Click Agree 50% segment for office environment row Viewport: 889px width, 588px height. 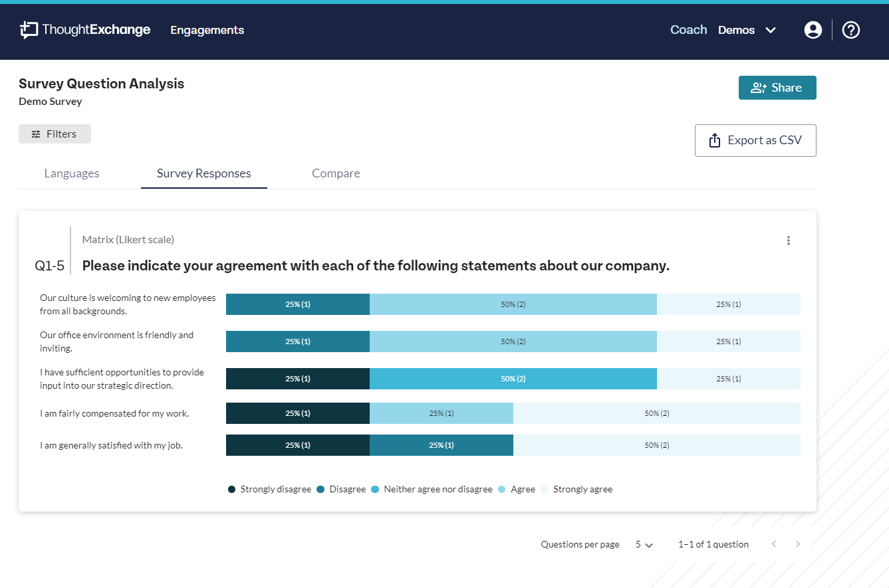pyautogui.click(x=513, y=342)
